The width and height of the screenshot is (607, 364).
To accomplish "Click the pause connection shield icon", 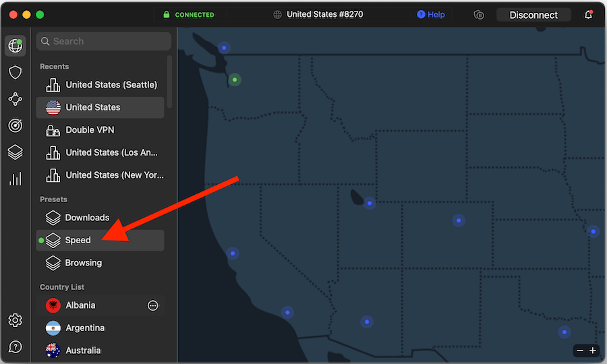I will (x=479, y=15).
